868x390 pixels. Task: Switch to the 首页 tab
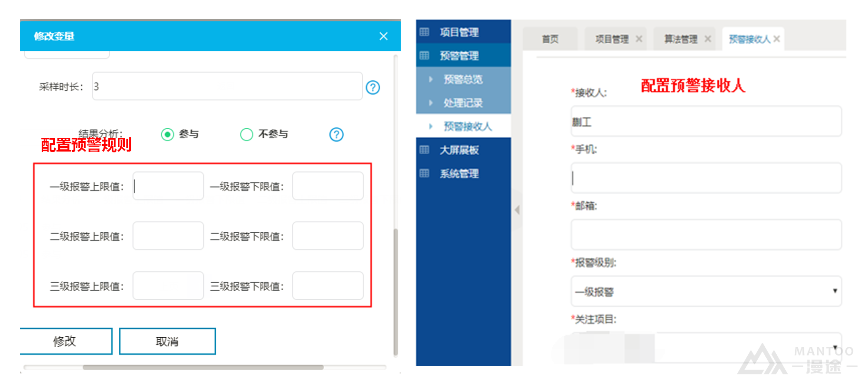(550, 39)
